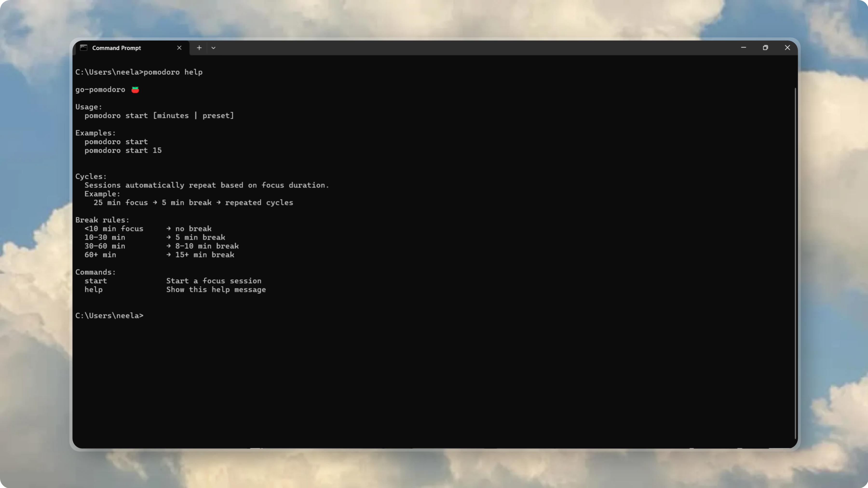Click the 'go-pomodoro' program name text
Screen dimensions: 868x488
(100, 89)
